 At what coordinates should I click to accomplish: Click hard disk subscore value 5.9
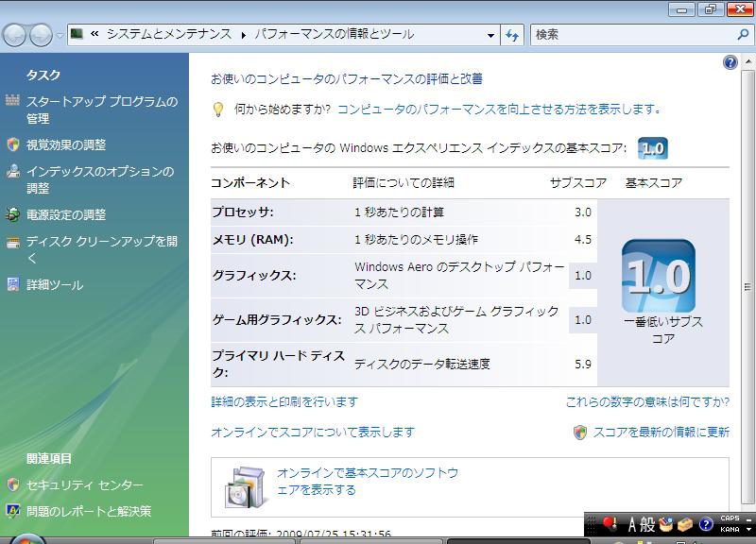coord(583,365)
